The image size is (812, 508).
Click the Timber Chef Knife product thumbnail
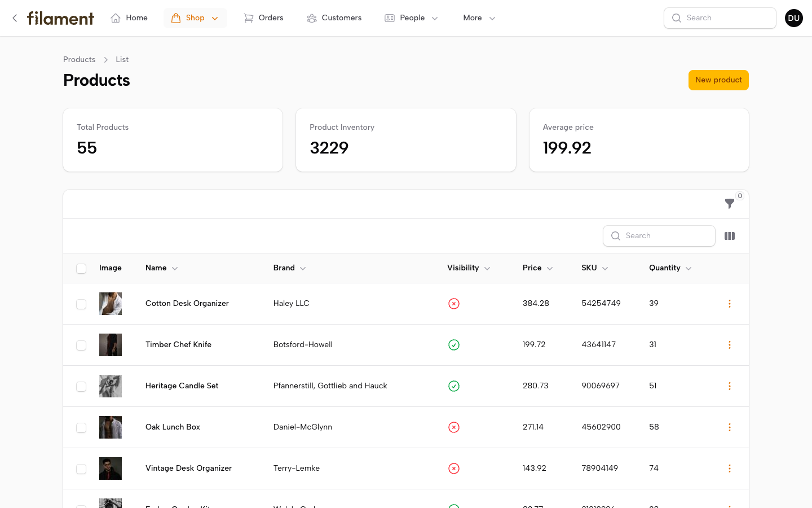111,345
